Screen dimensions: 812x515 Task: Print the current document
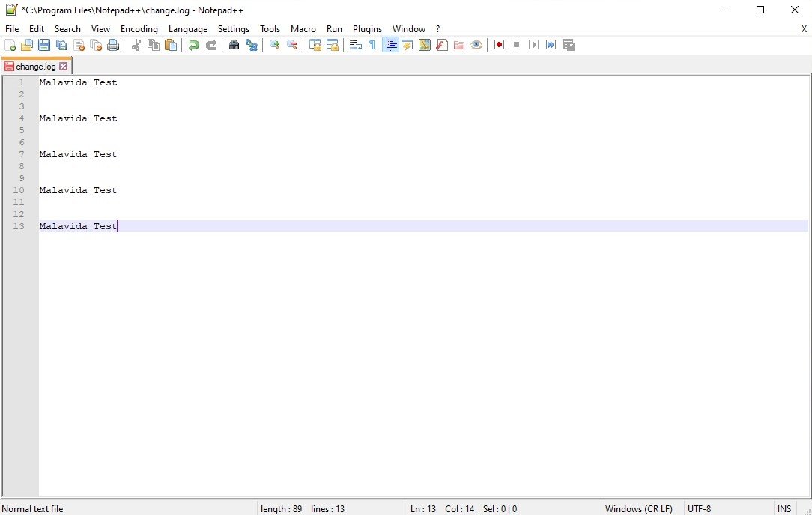113,45
